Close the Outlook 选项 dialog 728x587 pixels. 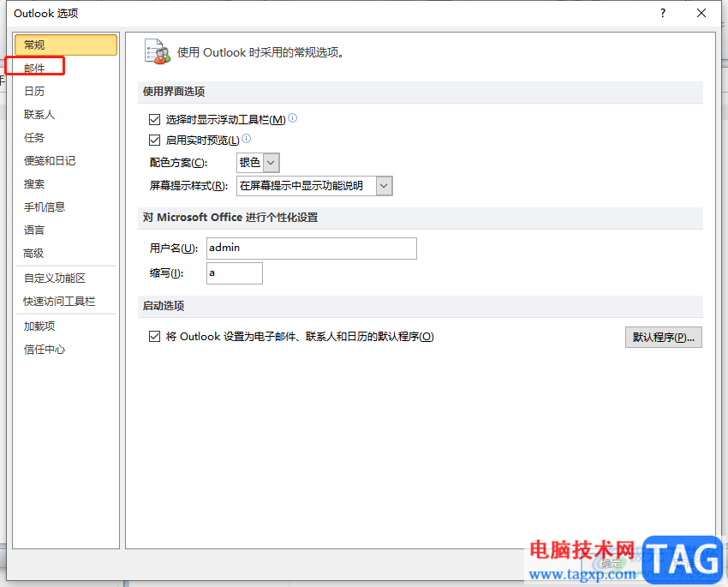[701, 13]
